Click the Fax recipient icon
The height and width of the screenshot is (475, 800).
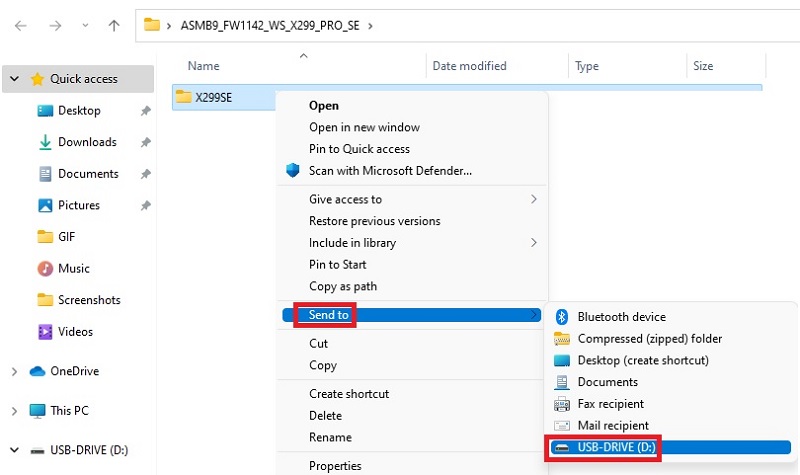[562, 404]
